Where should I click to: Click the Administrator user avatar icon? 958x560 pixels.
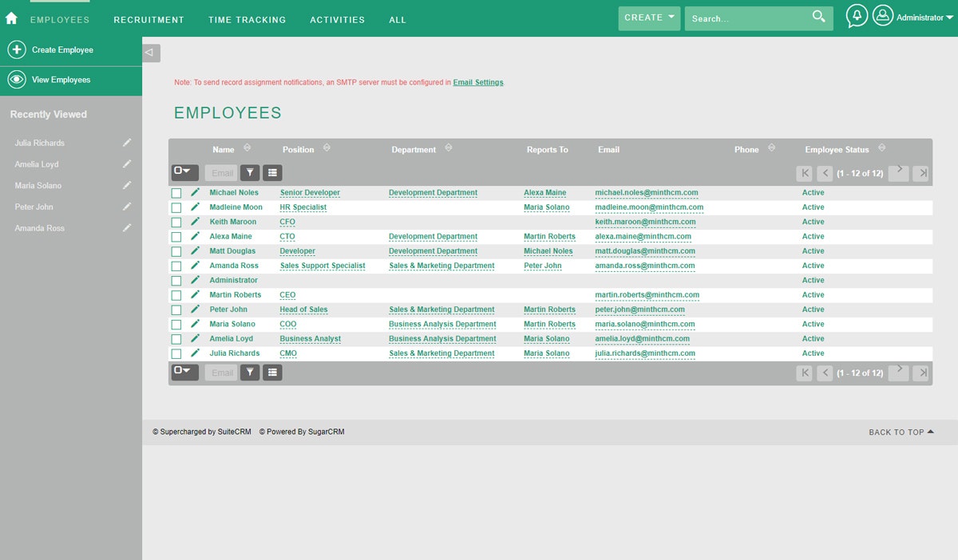[x=882, y=15]
